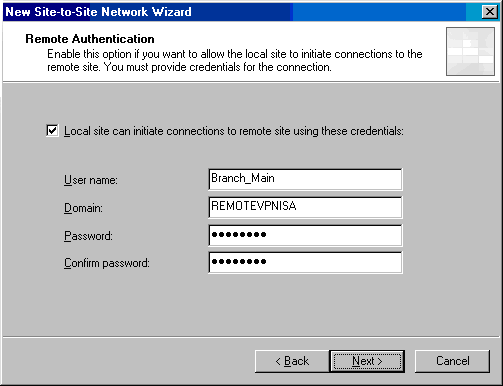The image size is (503, 386).
Task: Click separator line above the wizard buttons
Action: [251, 337]
